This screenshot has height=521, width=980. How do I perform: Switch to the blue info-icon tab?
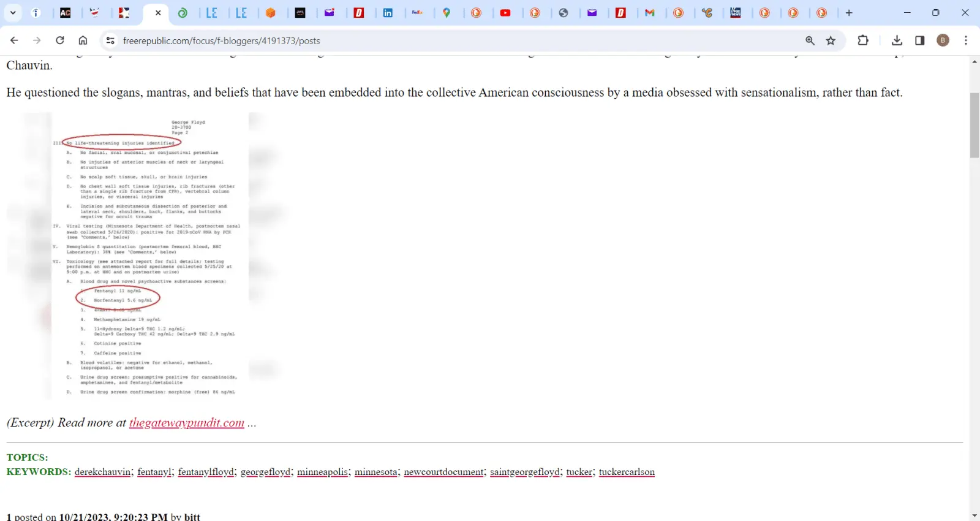[x=36, y=13]
